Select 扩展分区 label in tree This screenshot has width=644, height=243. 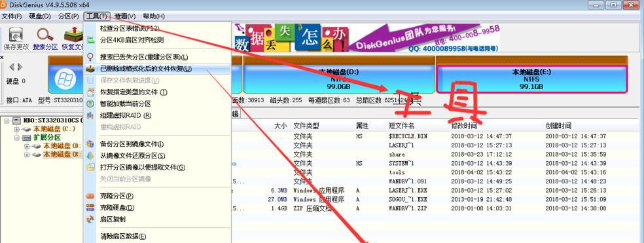point(47,138)
